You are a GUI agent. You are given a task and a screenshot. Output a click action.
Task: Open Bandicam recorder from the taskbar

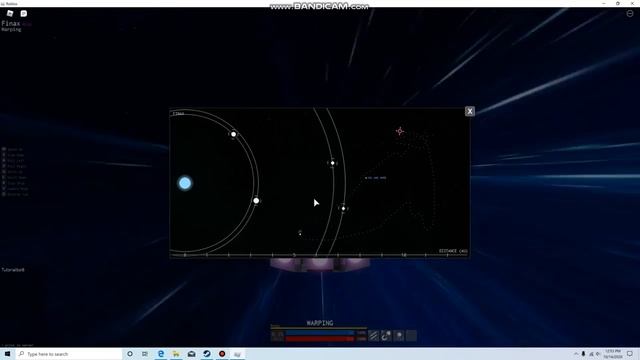pos(222,354)
